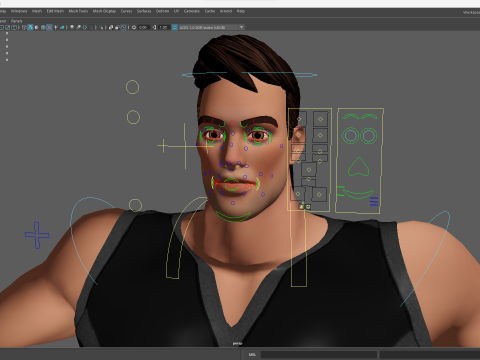
Task: Select the right eyebrow on face panel
Action: click(x=369, y=117)
